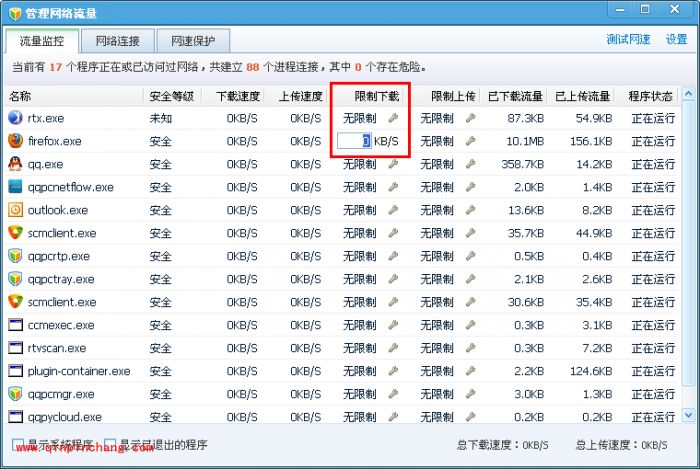Edit download limit wrench for rtx.exe
This screenshot has height=469, width=700.
point(393,118)
